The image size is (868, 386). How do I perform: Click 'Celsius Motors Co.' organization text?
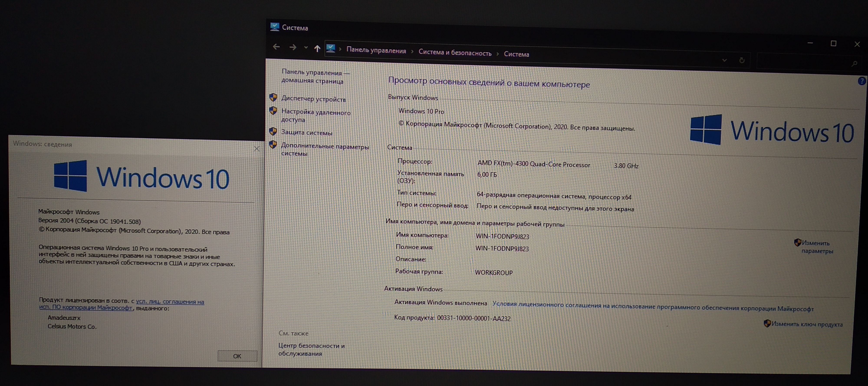[72, 326]
